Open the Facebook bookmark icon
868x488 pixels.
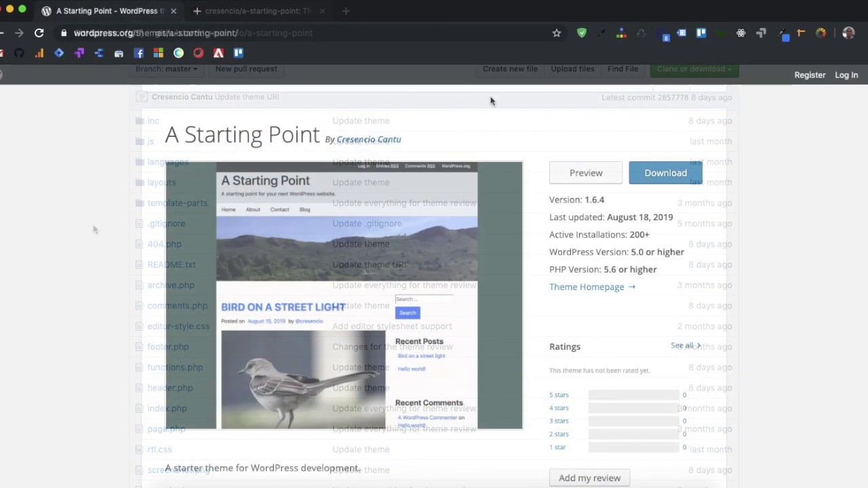(138, 53)
